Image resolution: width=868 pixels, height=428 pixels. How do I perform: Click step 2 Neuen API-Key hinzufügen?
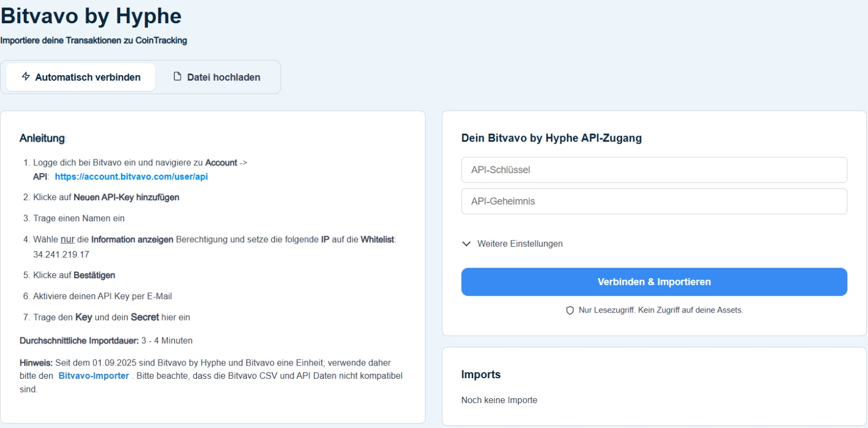[126, 197]
